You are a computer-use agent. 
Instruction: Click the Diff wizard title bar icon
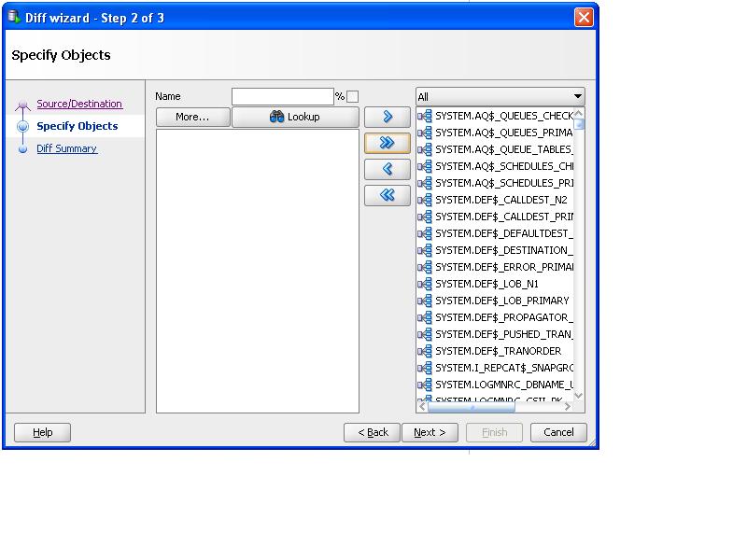point(14,18)
